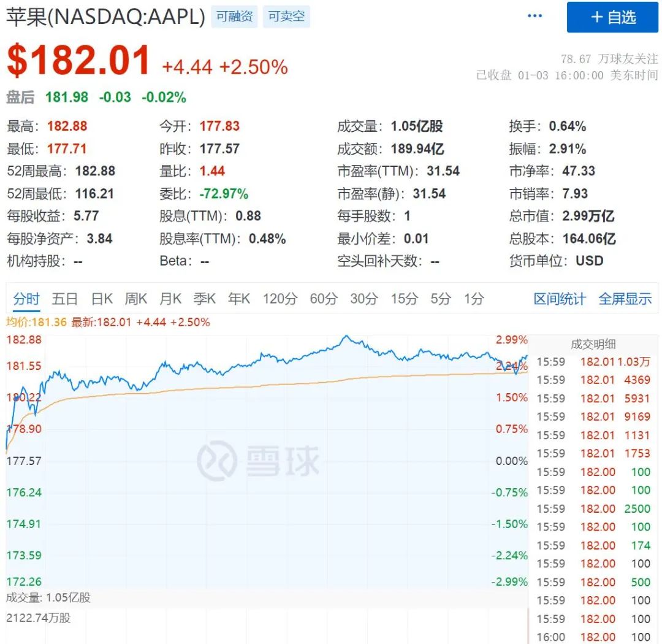This screenshot has width=662, height=644.
Task: Click the 振幅 value 2.91%
Action: coord(568,149)
